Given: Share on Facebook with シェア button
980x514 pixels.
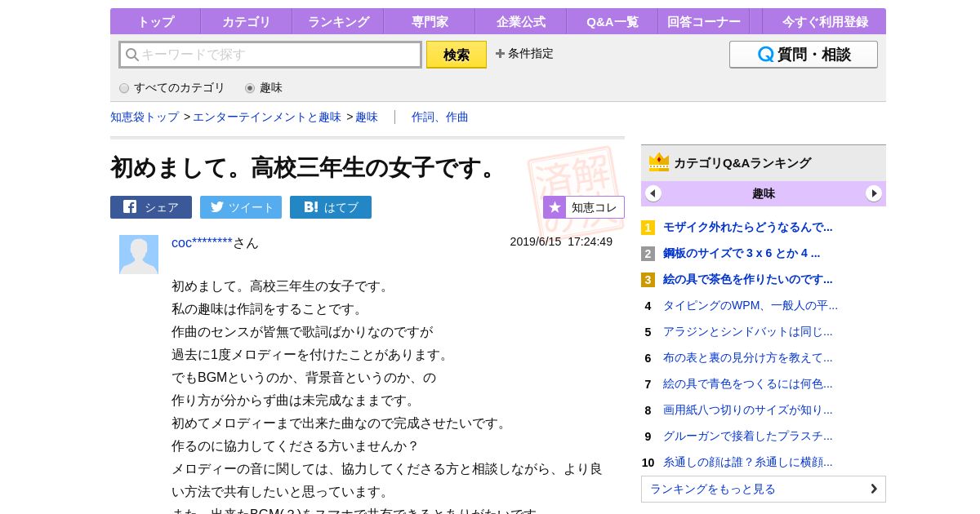Looking at the screenshot, I should (x=151, y=207).
